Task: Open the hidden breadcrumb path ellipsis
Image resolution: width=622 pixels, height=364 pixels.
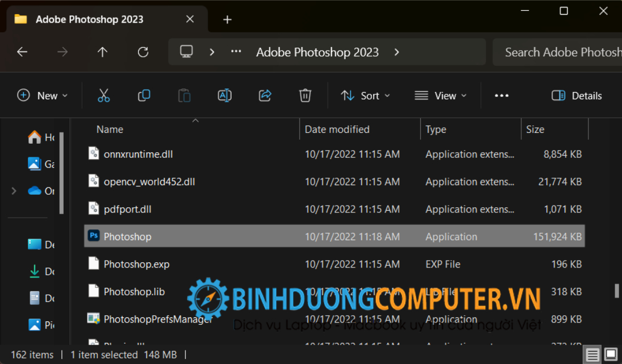Action: tap(236, 52)
